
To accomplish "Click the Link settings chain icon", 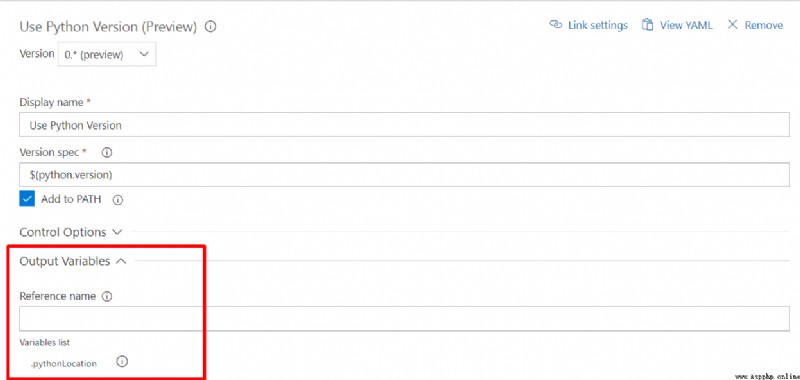I will pos(555,24).
